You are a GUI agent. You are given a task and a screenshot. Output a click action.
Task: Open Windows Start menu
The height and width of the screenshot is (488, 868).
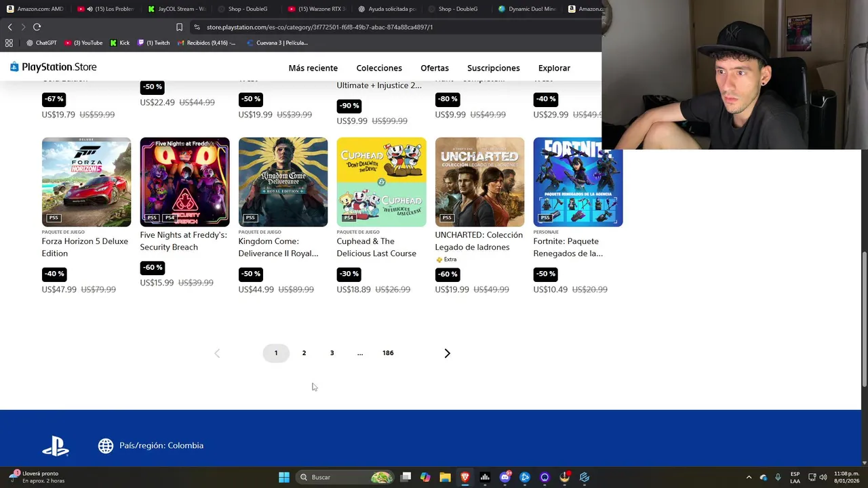click(x=284, y=477)
